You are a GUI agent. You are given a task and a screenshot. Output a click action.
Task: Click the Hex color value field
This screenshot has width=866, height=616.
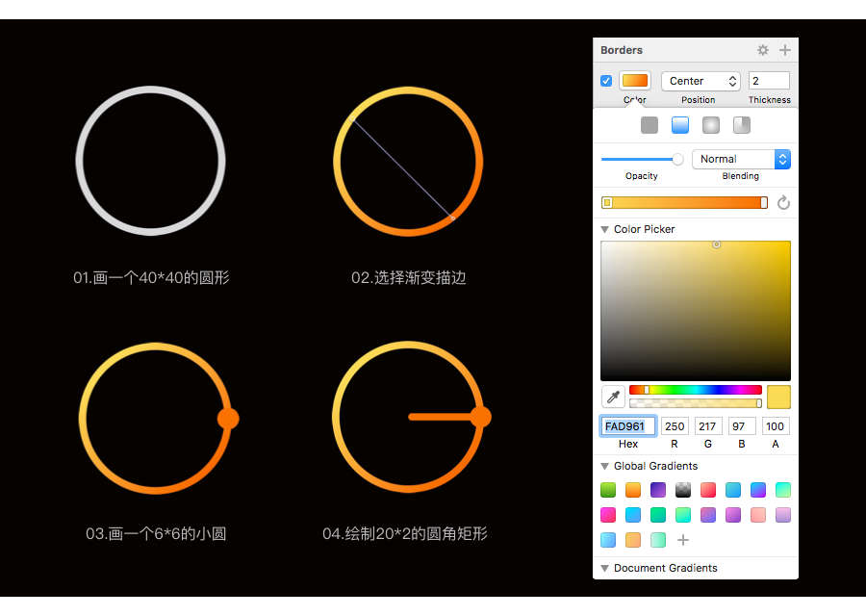628,426
